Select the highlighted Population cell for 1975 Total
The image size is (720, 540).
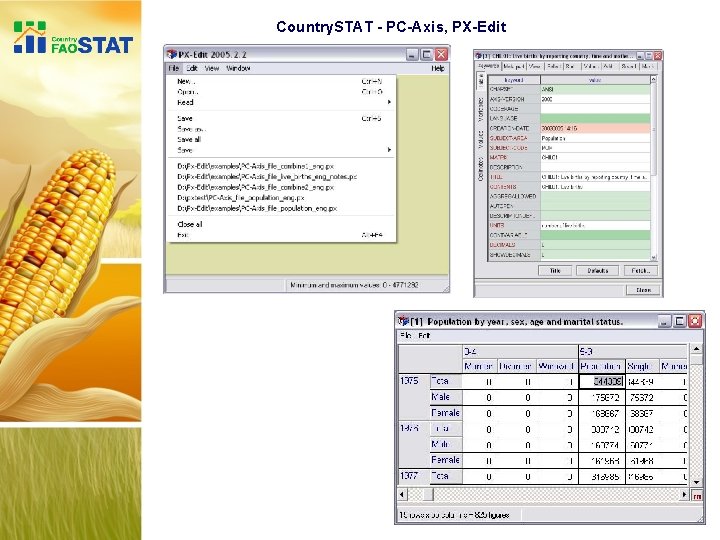pos(602,382)
